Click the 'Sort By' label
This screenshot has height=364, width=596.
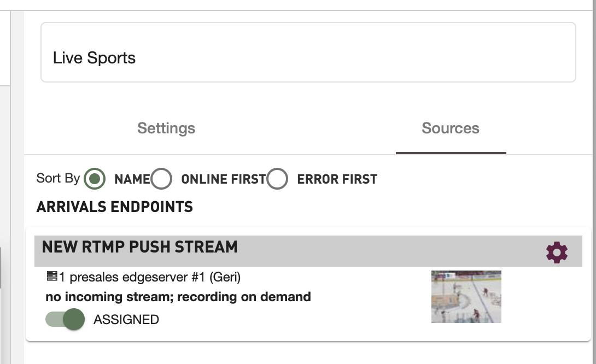pyautogui.click(x=58, y=178)
